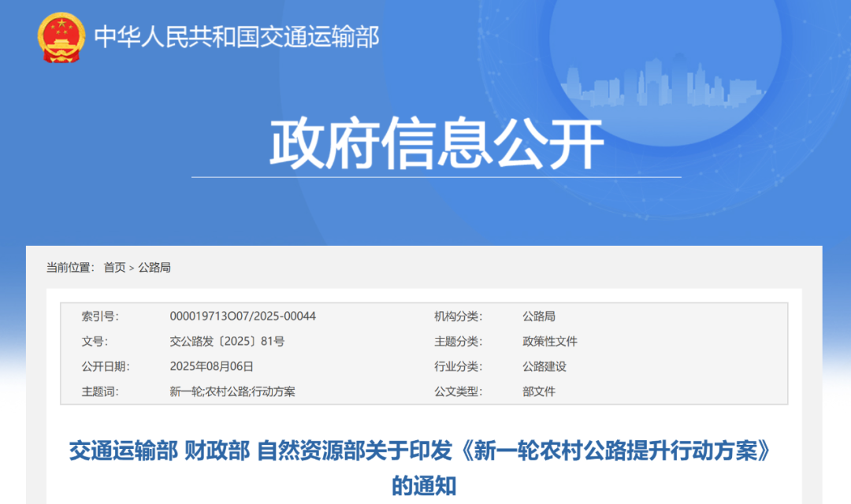Open the 中华人民共和国交通运输部 site title
This screenshot has width=851, height=504.
236,37
